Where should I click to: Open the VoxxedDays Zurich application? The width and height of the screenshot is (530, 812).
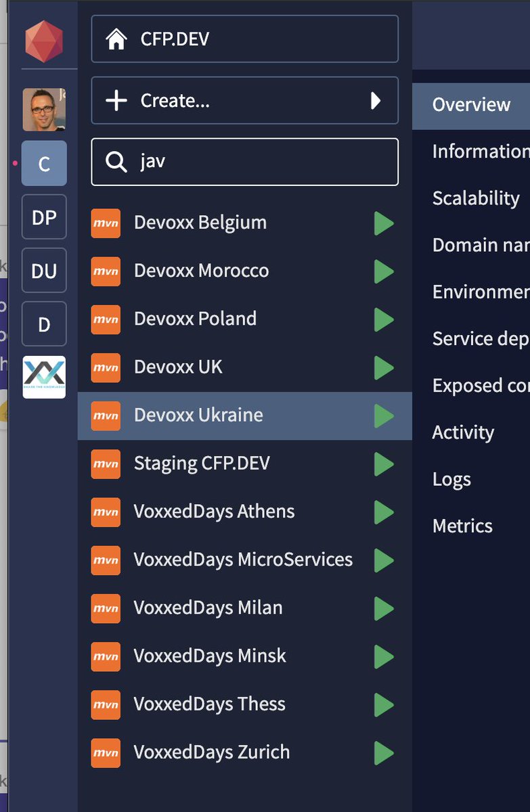point(245,752)
